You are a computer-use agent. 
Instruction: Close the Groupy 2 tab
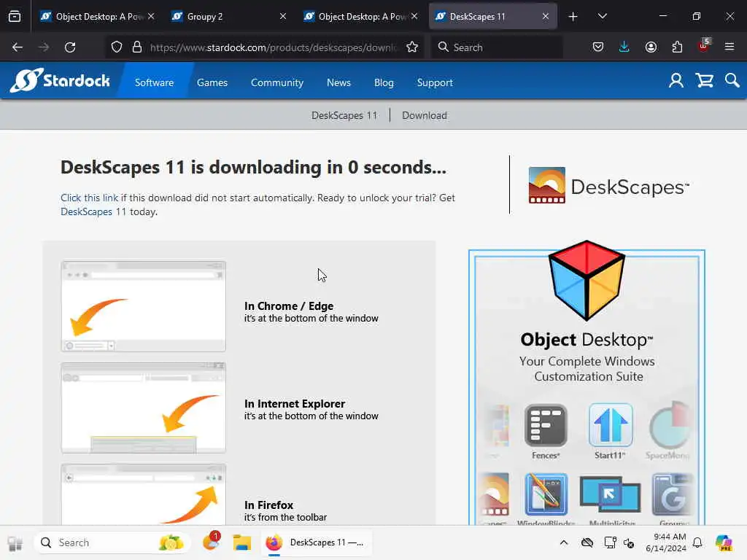click(x=283, y=17)
